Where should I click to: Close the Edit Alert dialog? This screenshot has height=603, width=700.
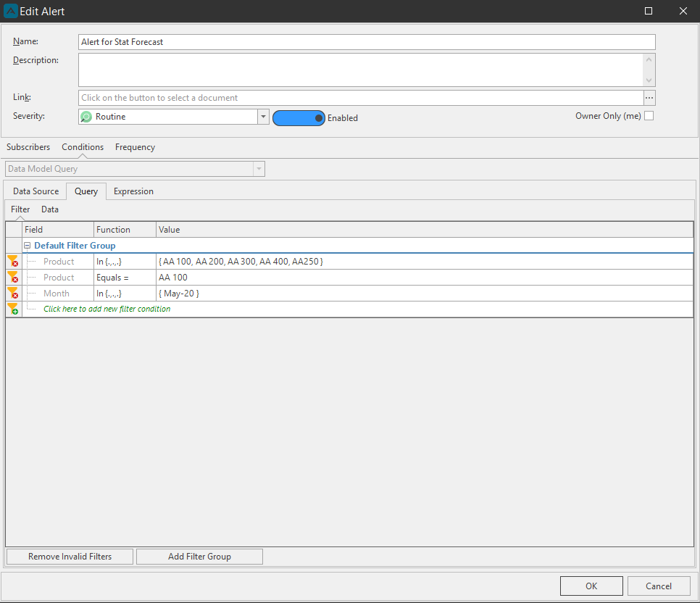[x=683, y=11]
